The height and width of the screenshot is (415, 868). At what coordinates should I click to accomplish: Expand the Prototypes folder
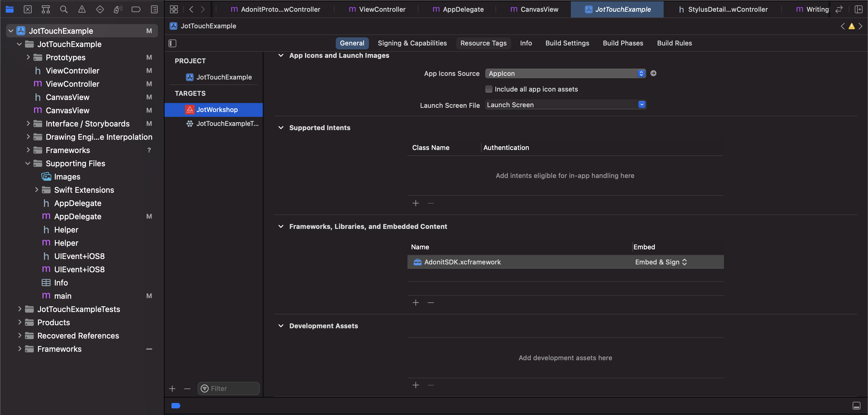point(28,57)
